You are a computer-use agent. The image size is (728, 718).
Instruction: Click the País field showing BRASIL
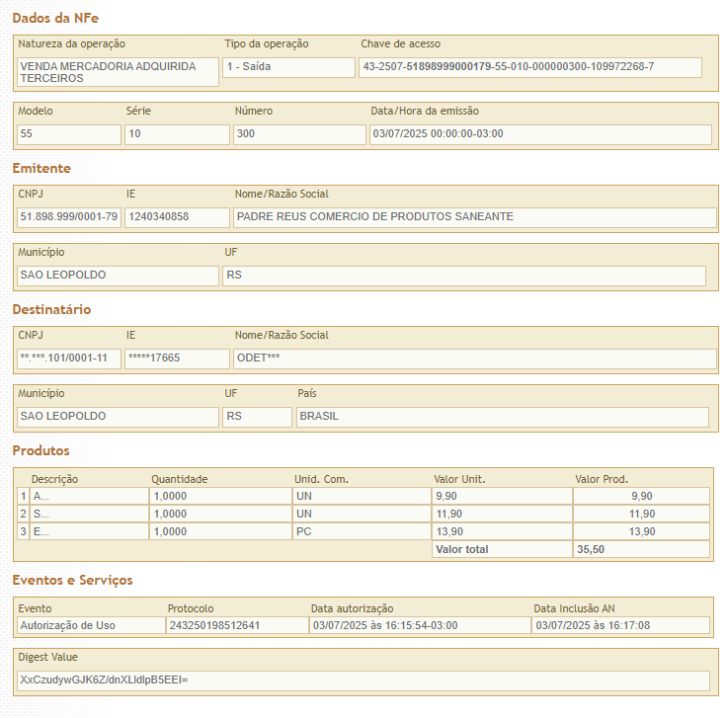click(x=503, y=417)
